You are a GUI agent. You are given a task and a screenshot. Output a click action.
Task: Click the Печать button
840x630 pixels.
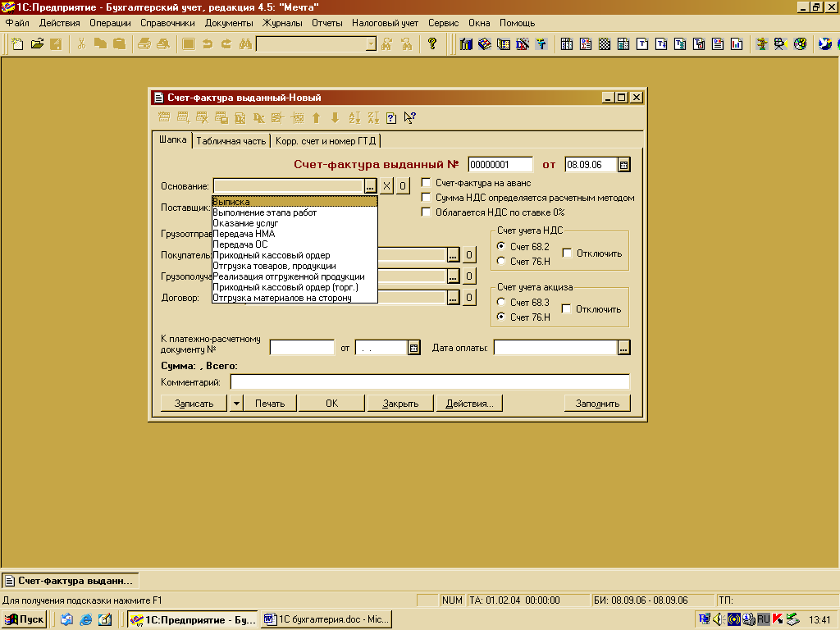click(x=270, y=404)
